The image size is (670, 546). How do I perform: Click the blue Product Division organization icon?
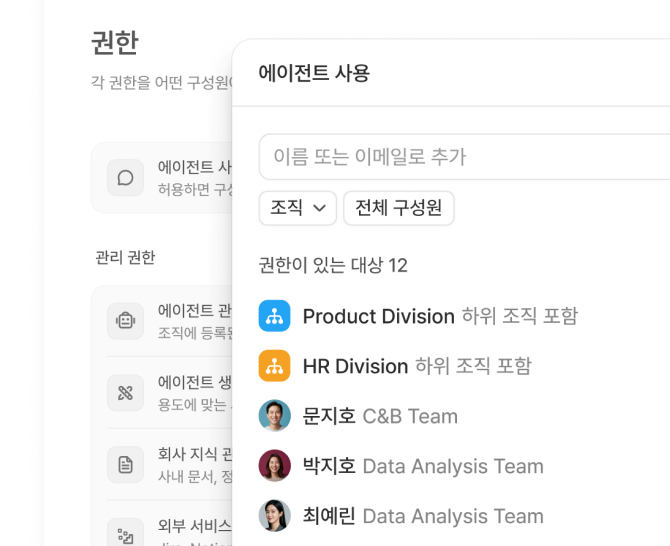point(274,316)
